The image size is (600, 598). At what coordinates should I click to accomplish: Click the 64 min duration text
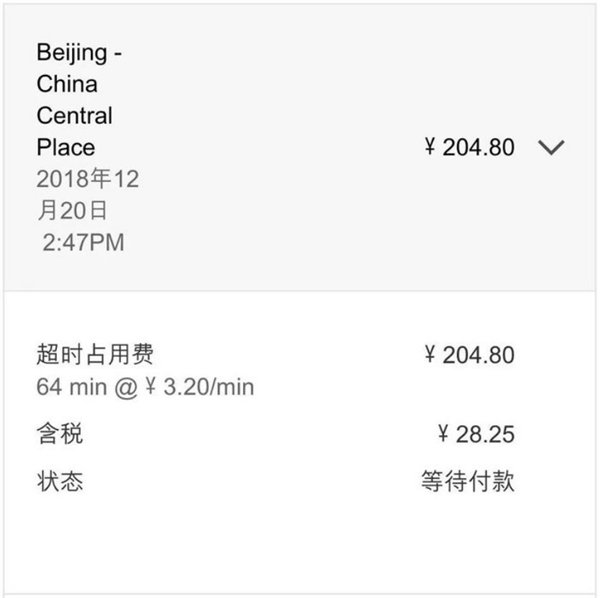tap(72, 387)
